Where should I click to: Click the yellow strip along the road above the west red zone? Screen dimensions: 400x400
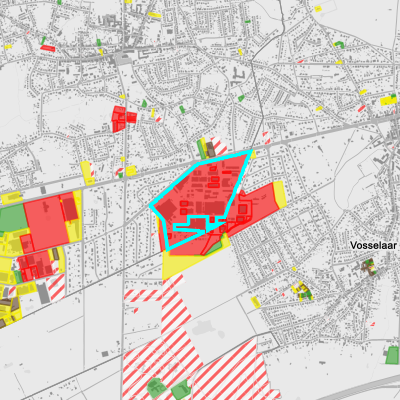tap(12, 198)
